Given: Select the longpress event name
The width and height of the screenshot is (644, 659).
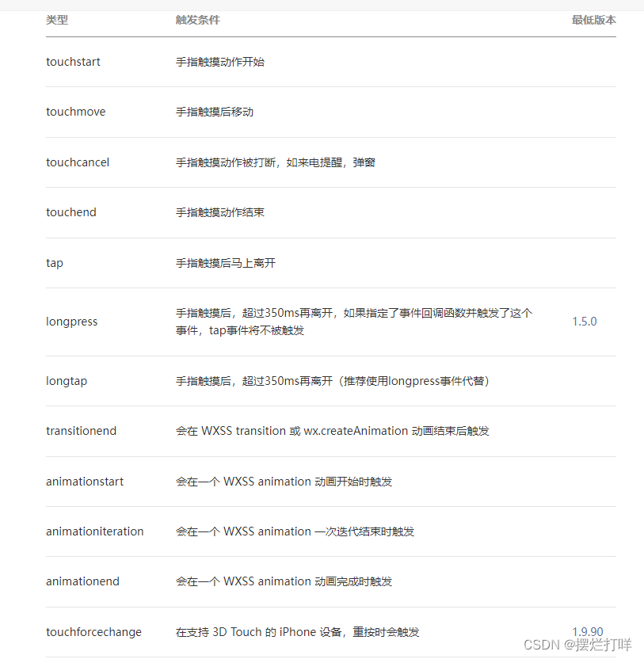Looking at the screenshot, I should [x=71, y=322].
